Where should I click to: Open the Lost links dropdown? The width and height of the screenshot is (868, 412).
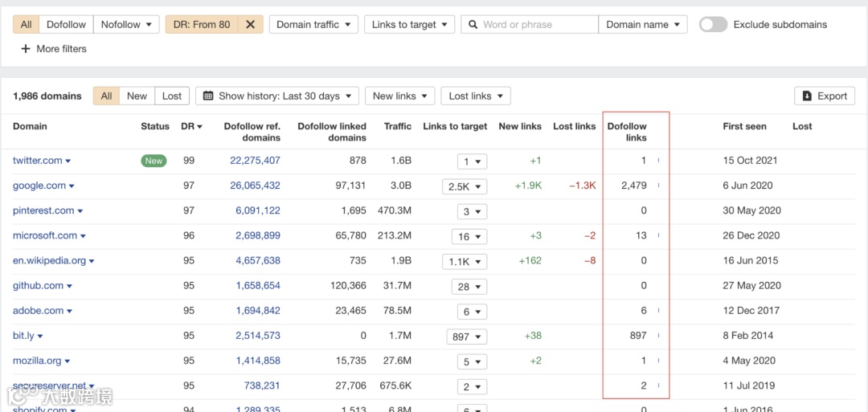[x=476, y=96]
